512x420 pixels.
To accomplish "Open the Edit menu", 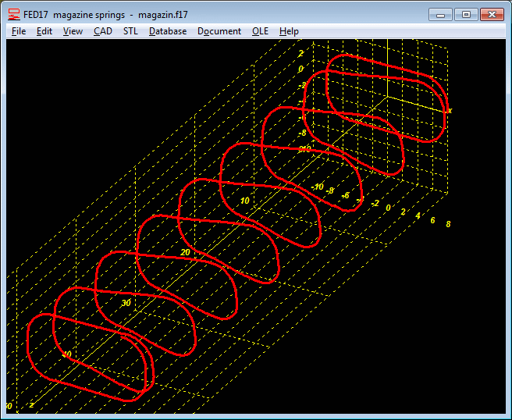I will (44, 31).
